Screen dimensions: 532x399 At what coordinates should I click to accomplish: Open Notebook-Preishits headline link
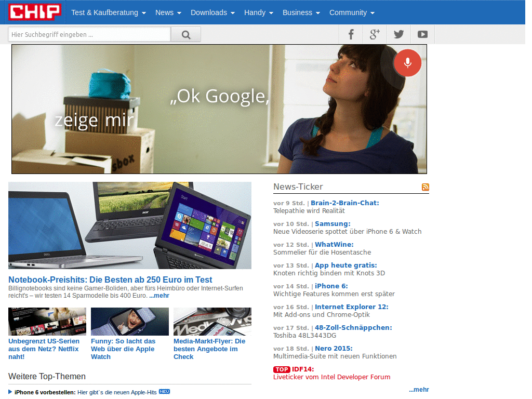(110, 280)
